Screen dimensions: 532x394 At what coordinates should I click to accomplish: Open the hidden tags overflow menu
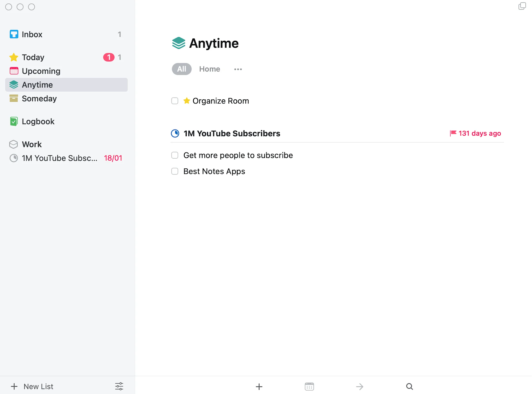238,69
